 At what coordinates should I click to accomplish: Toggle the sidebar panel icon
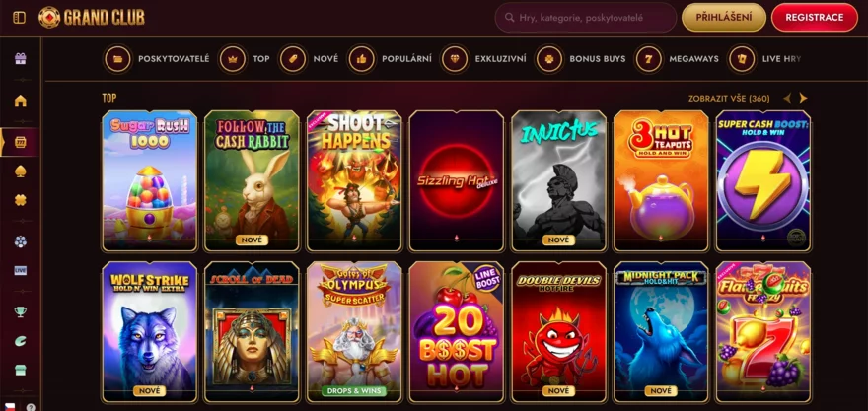[x=19, y=18]
